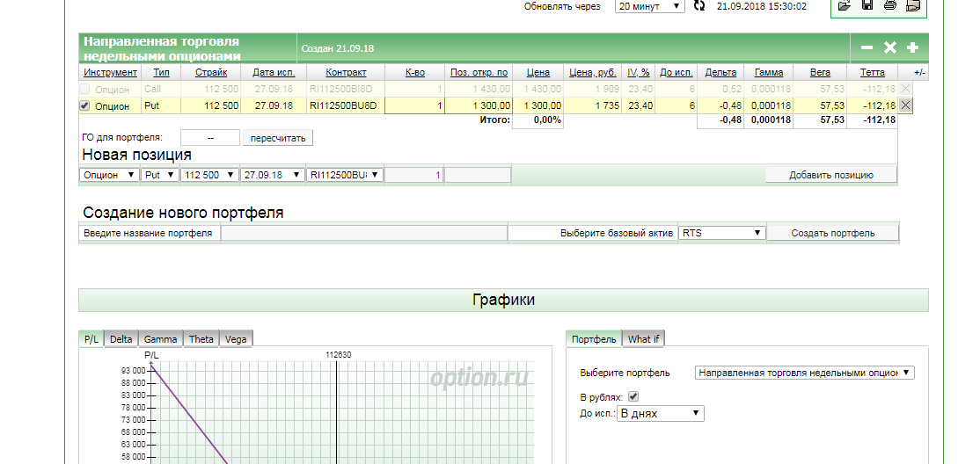Toggle the 'В рублях' checkbox
The width and height of the screenshot is (980, 464).
coord(633,396)
